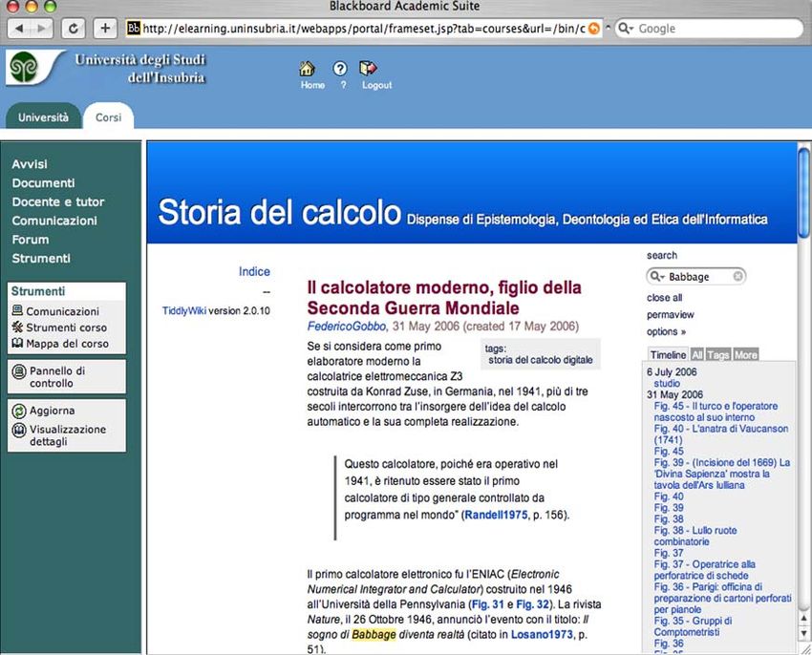Clear the Babbage search with the X icon
The image size is (812, 655).
pyautogui.click(x=737, y=277)
